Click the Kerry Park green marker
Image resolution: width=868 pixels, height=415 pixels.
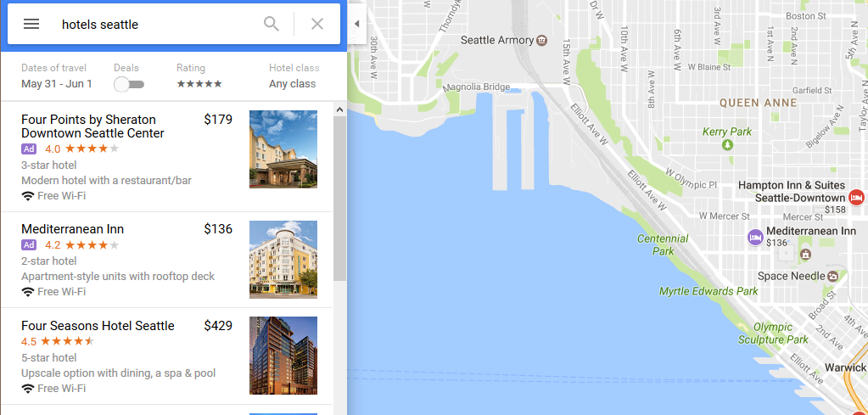(x=727, y=145)
